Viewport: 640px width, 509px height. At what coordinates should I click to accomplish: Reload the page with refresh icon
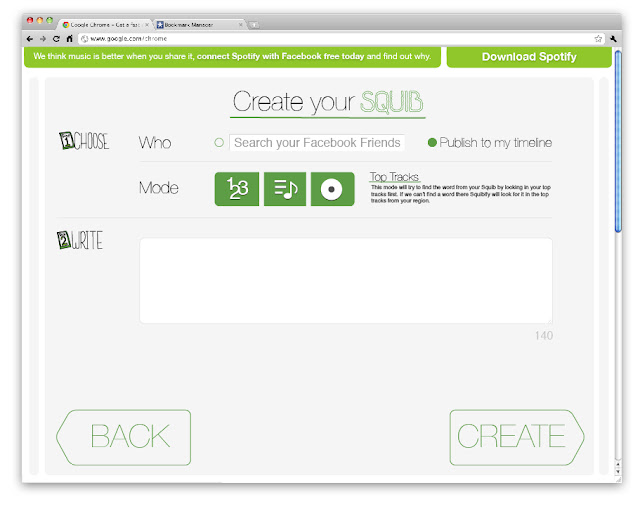click(x=56, y=39)
